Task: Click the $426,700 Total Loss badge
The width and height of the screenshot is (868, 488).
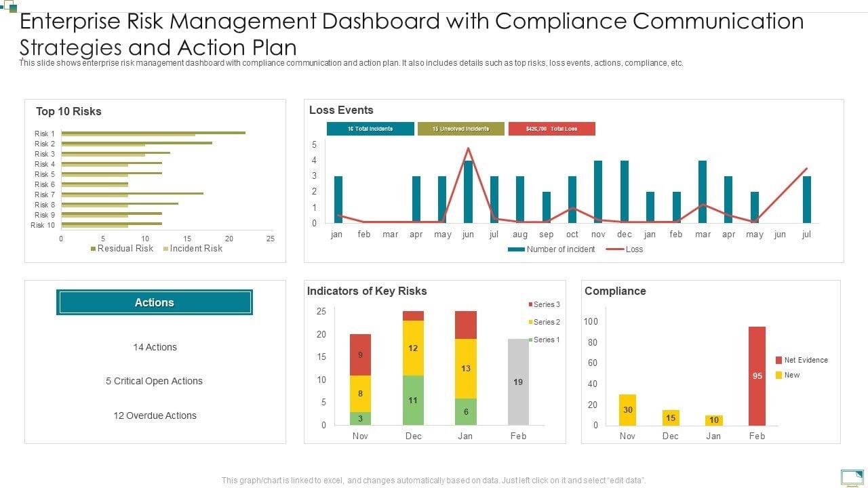Action: (x=551, y=129)
